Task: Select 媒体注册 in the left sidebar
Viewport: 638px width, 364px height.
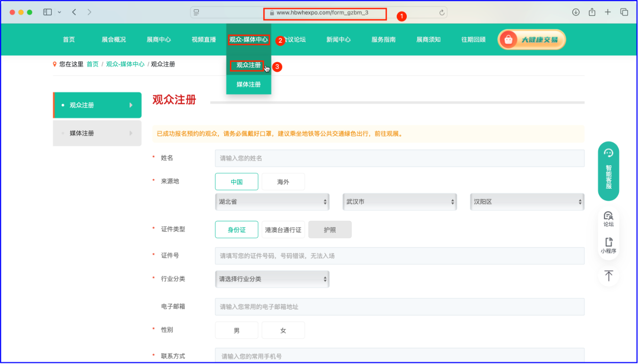Action: pyautogui.click(x=97, y=133)
